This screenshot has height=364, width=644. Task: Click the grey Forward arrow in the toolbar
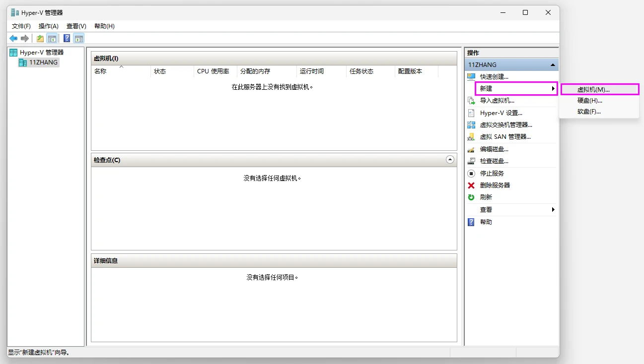tap(24, 38)
